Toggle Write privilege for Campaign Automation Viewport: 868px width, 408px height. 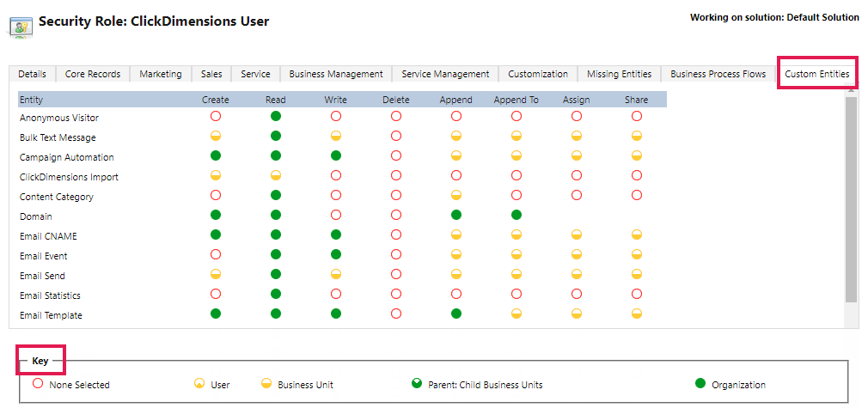(x=336, y=156)
